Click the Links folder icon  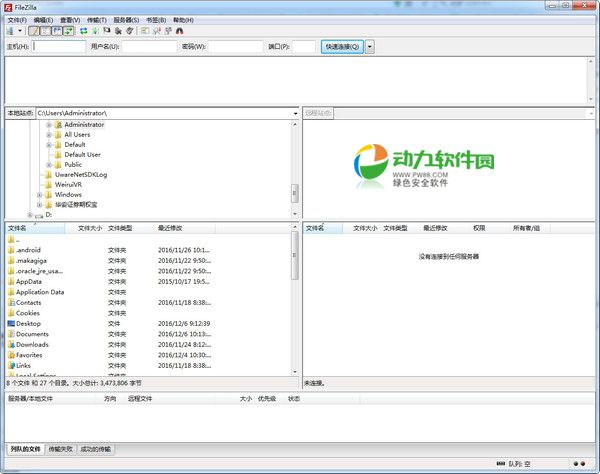[11, 366]
